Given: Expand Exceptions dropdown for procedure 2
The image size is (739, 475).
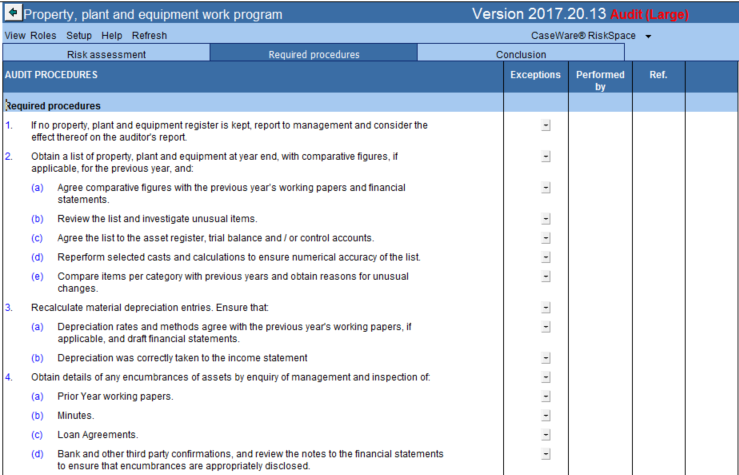Looking at the screenshot, I should click(546, 157).
